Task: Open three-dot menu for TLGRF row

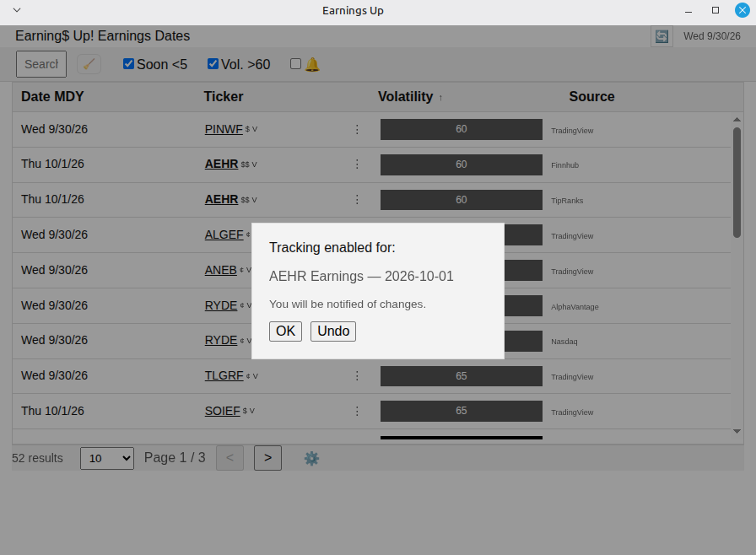Action: (357, 376)
